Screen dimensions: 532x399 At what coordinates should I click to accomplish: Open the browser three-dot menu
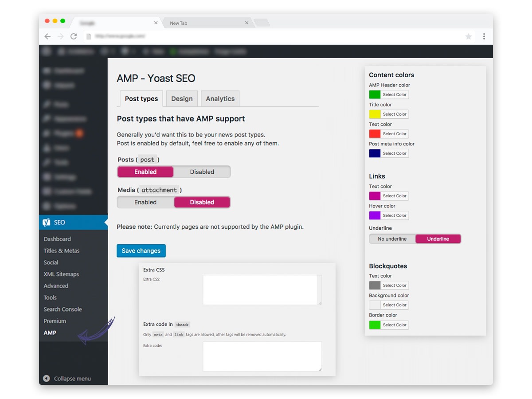click(484, 36)
